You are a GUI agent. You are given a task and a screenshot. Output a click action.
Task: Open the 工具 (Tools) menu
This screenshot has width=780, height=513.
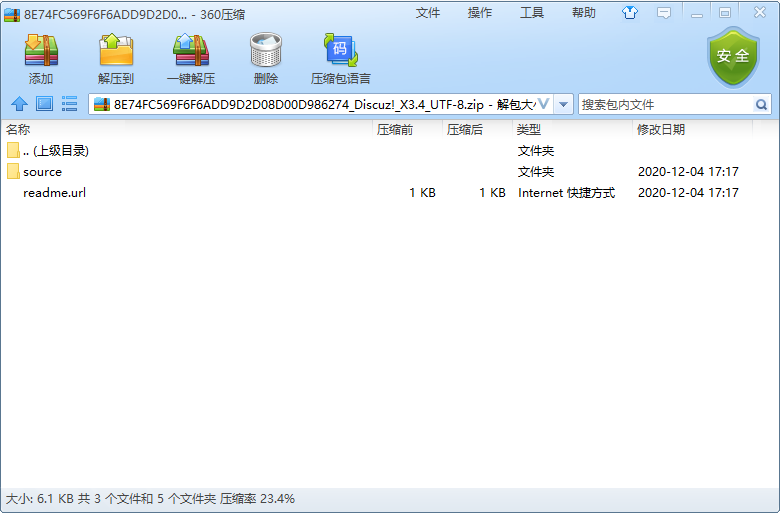pos(532,13)
